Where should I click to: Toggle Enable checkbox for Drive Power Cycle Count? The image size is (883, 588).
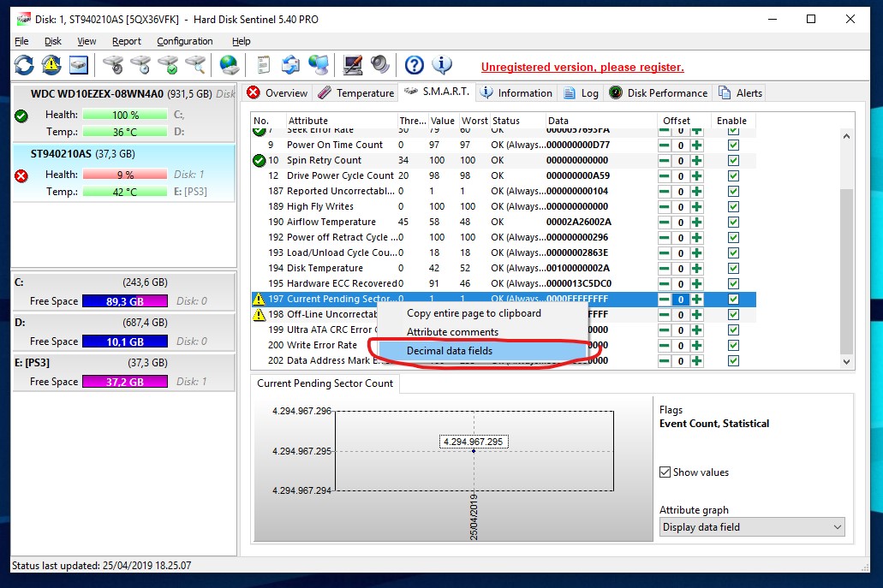(x=733, y=175)
